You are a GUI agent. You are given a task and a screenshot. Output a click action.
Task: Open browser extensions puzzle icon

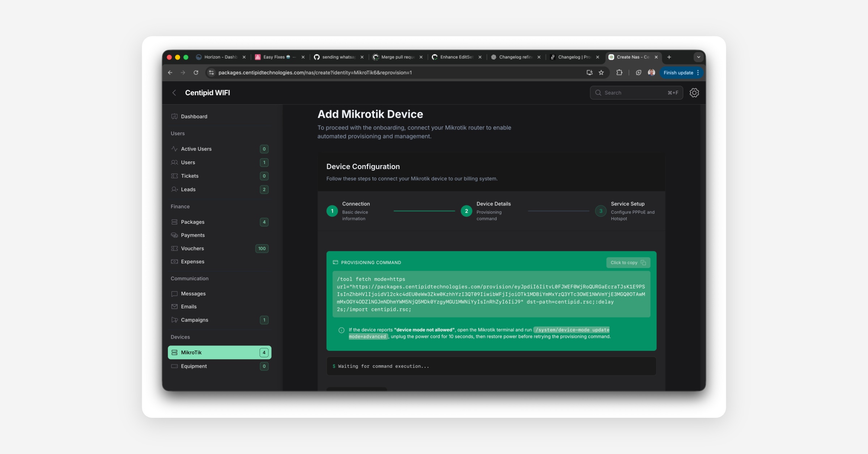click(x=619, y=72)
